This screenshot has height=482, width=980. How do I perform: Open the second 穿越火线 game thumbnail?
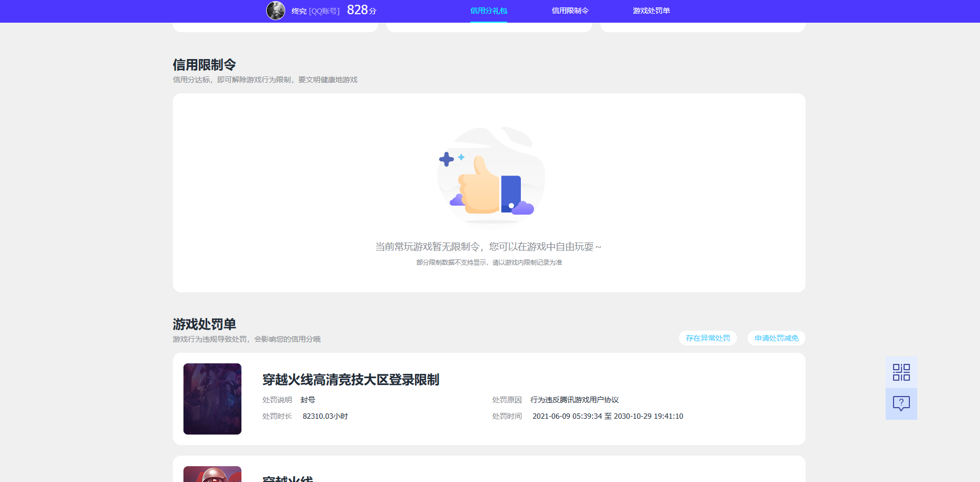tap(212, 474)
